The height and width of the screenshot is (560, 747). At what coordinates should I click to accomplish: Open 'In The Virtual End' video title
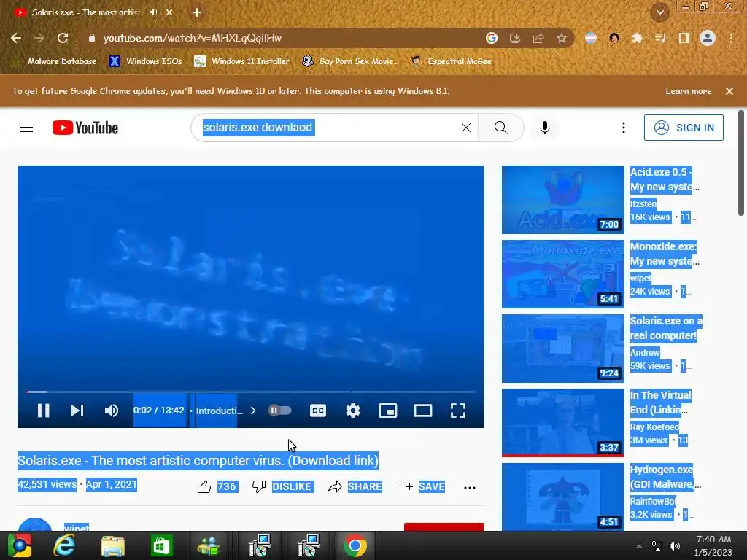pos(660,402)
